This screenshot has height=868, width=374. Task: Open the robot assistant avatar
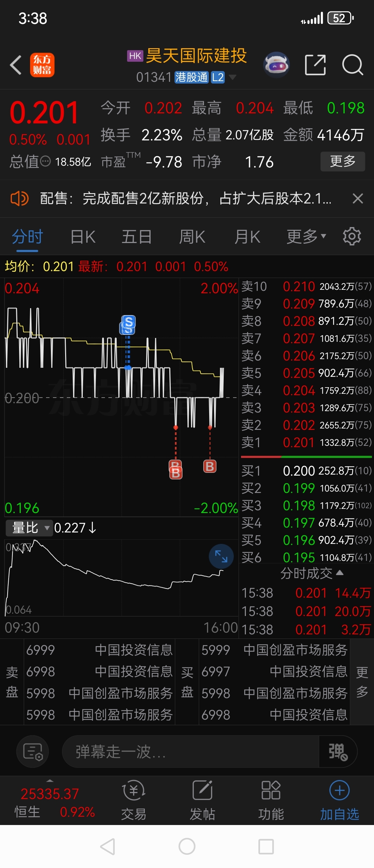click(x=276, y=64)
